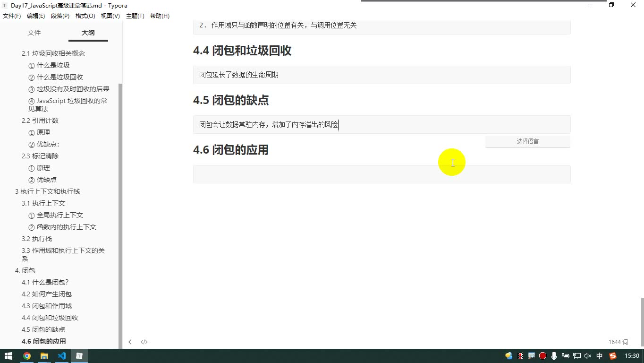Viewport: 644px width, 363px height.
Task: Toggle Chinese input mode indicator 中
Action: click(x=600, y=356)
